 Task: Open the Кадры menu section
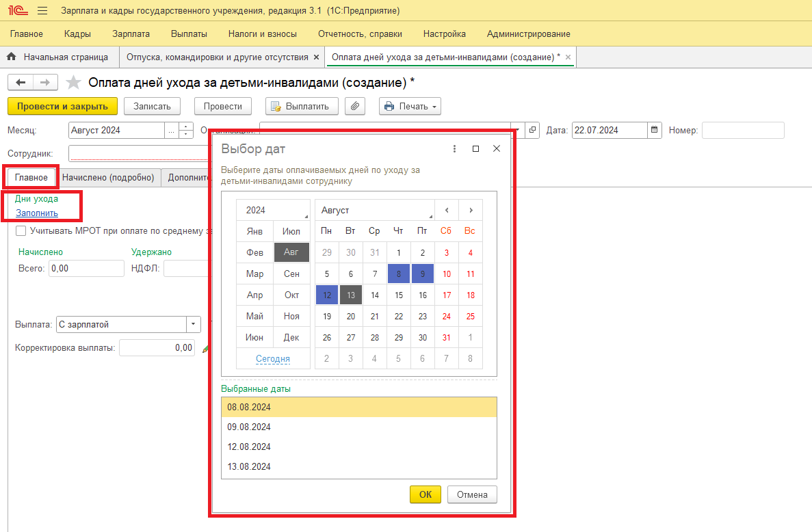tap(77, 34)
